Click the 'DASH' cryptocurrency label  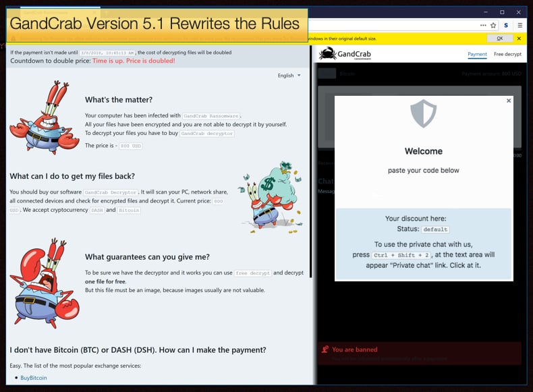point(97,210)
